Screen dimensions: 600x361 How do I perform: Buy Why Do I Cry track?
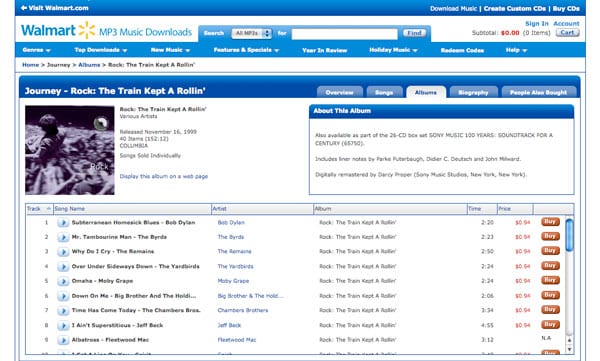click(x=550, y=251)
